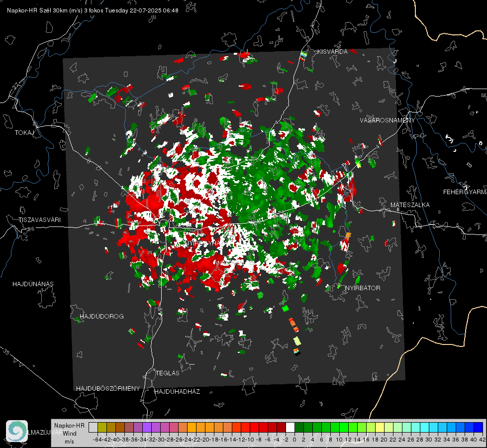Click the road number 35 label in the lower-left

tap(6, 352)
